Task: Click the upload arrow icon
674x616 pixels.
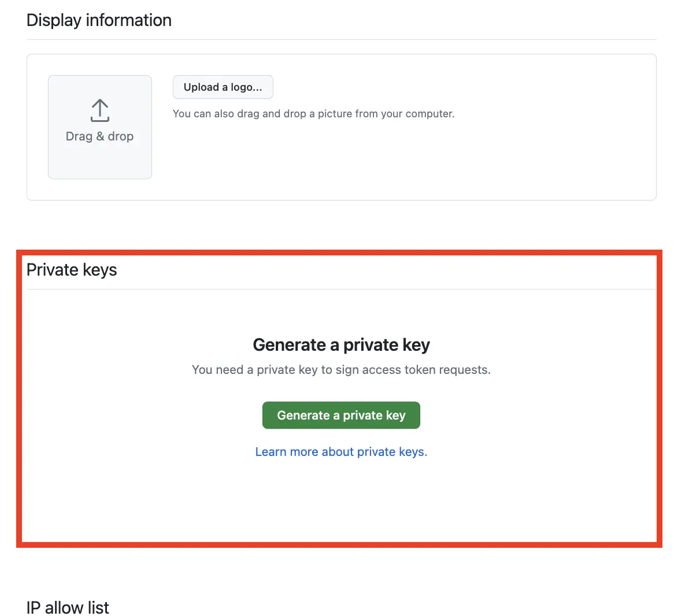Action: [99, 110]
